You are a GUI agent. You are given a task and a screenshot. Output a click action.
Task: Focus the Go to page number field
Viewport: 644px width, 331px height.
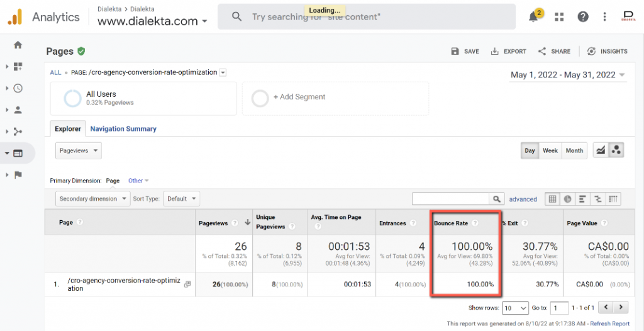(x=559, y=308)
